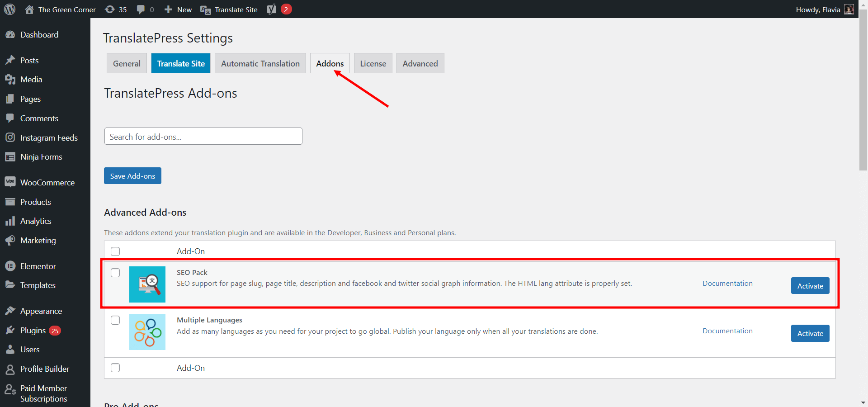Click the Plugins plug icon

10,330
